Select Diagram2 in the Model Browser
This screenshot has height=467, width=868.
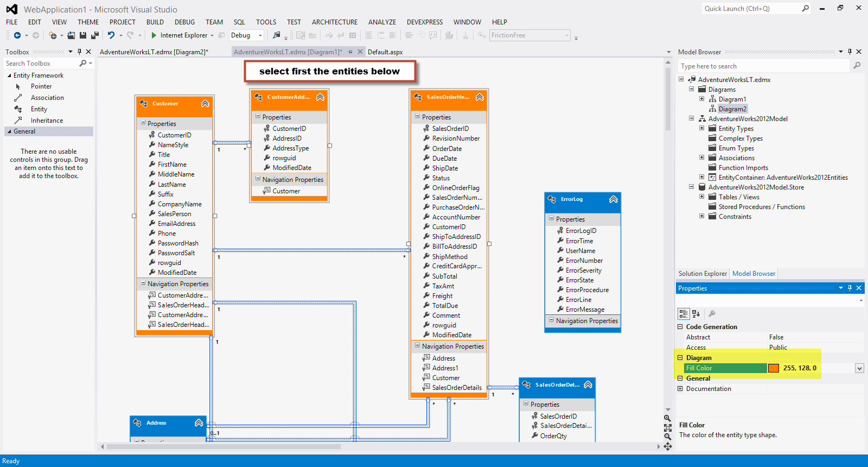(732, 109)
